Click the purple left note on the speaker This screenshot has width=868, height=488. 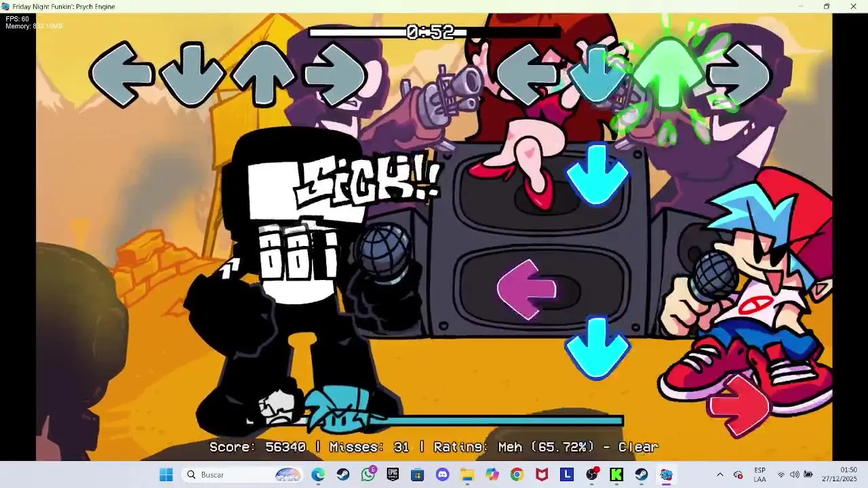pyautogui.click(x=528, y=289)
